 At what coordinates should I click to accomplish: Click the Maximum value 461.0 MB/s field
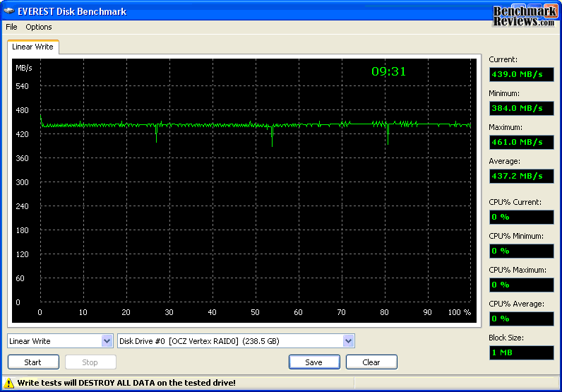[x=521, y=142]
